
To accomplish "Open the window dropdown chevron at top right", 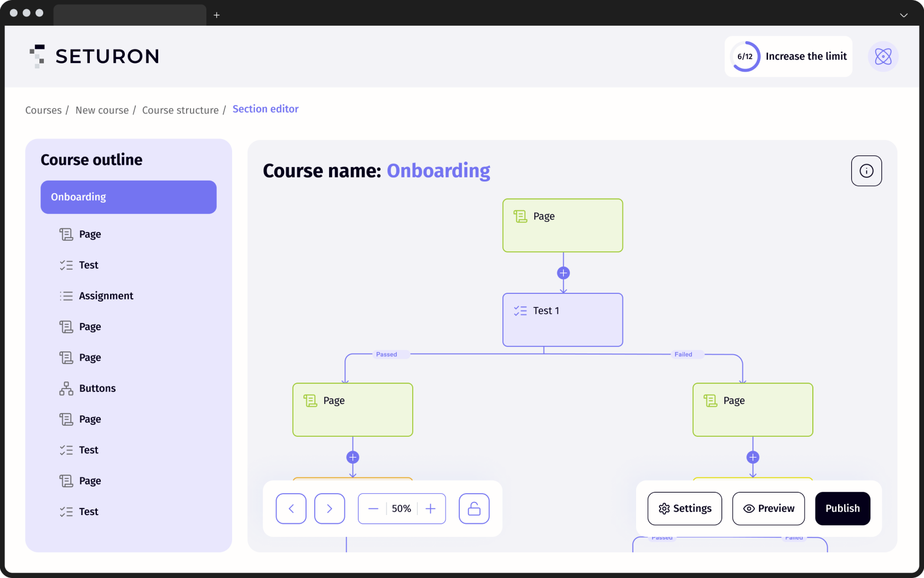I will (x=903, y=15).
